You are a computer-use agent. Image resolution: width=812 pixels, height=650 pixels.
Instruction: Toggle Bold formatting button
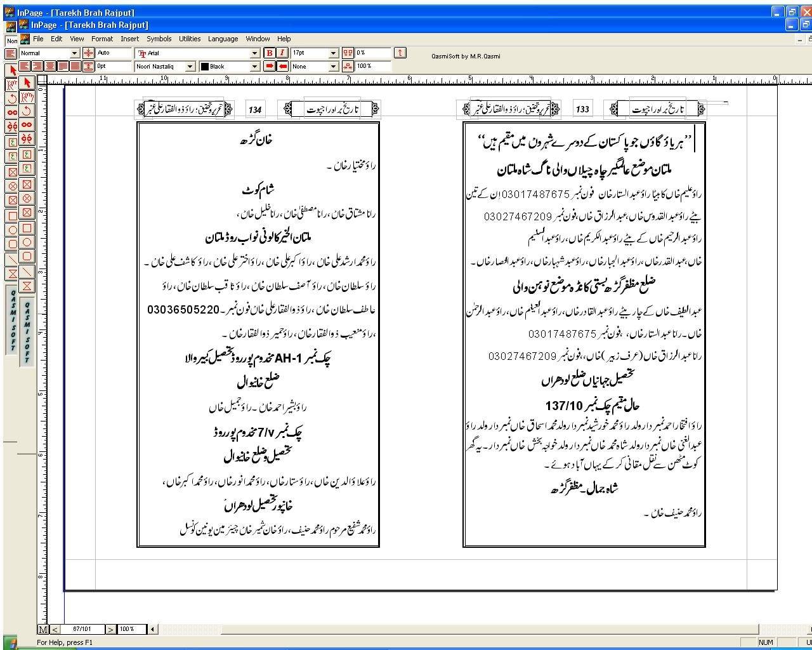click(270, 53)
